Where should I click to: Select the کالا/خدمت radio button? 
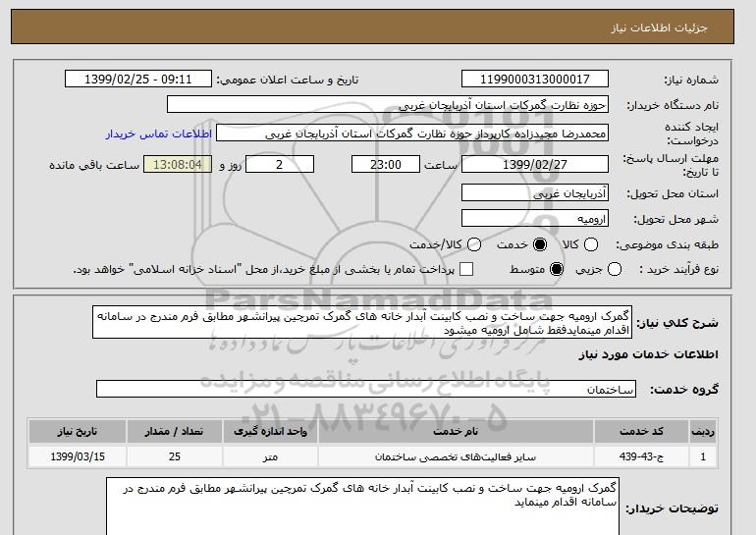474,244
